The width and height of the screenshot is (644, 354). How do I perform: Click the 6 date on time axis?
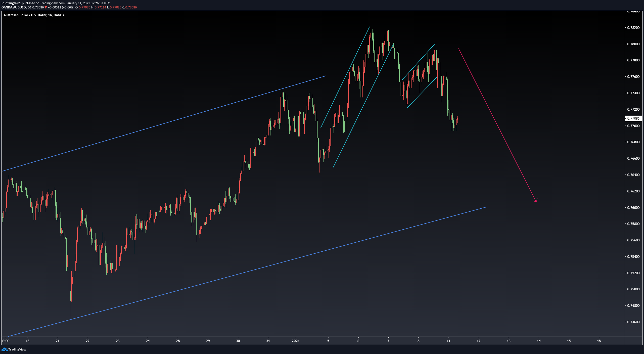[x=358, y=341]
